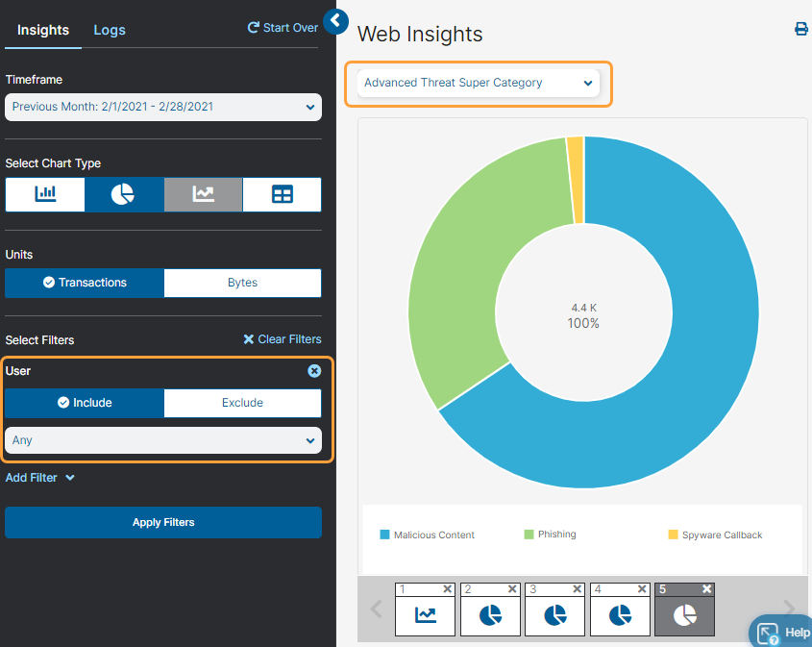The image size is (812, 647).
Task: Click Start Over with the refresh icon
Action: pos(282,27)
